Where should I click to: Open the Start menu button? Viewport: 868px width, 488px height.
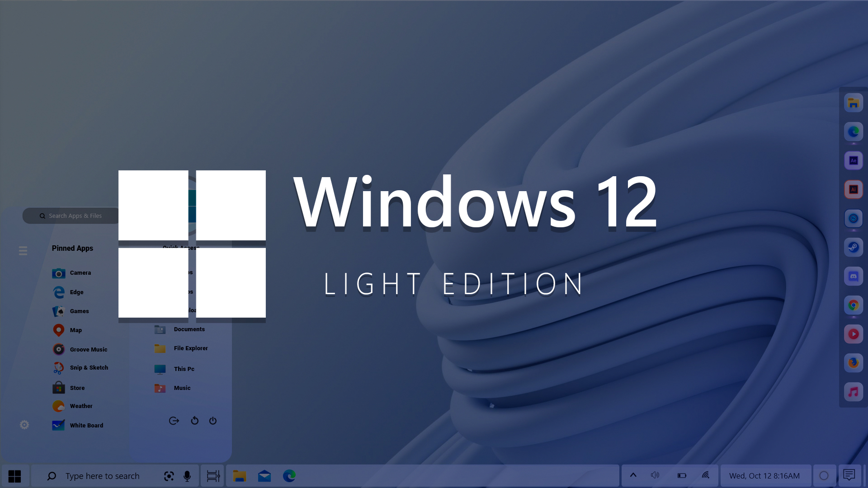pyautogui.click(x=15, y=475)
